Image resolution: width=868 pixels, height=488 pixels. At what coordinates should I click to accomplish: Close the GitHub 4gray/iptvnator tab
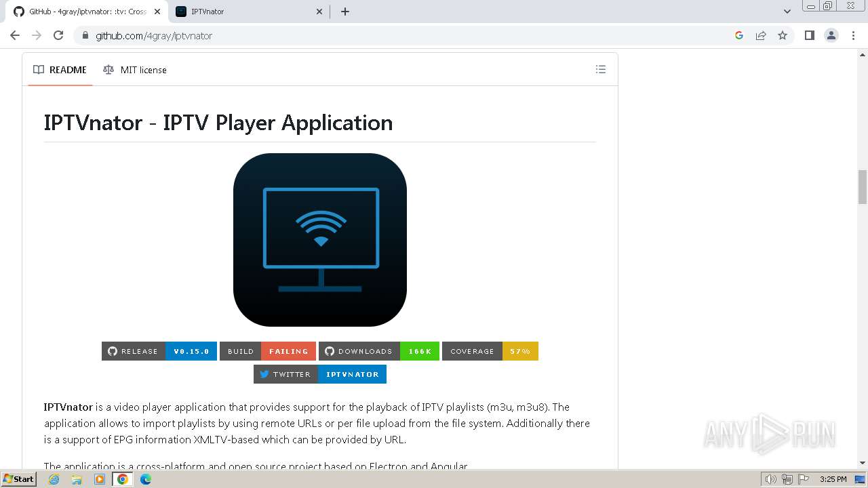pos(157,12)
